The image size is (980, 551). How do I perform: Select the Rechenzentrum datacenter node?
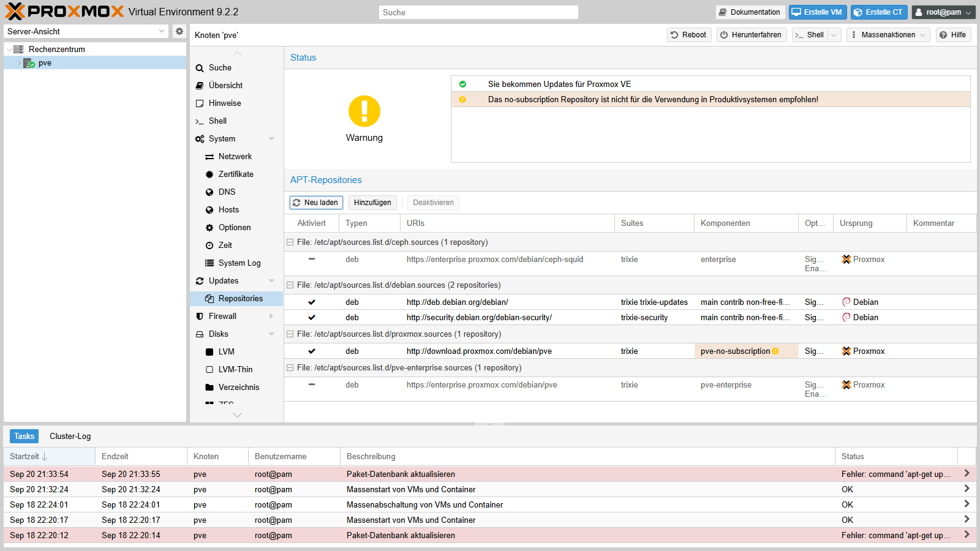click(x=57, y=49)
